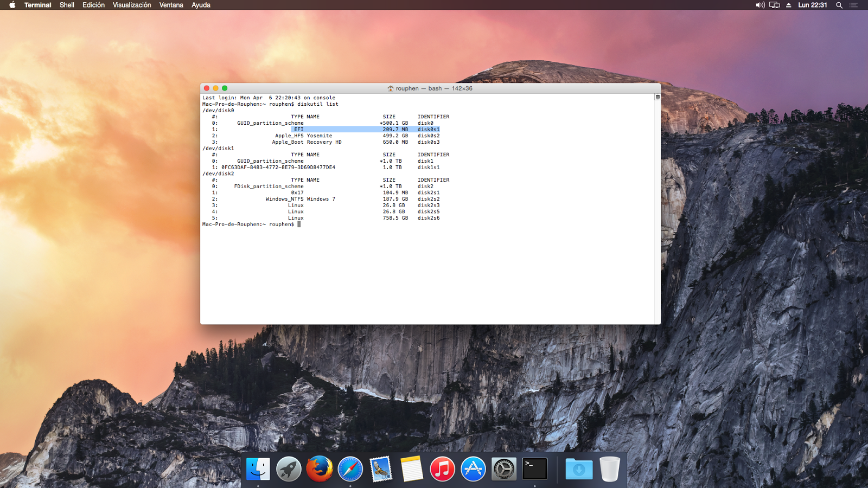Click the final prompt line with cursor
The height and width of the screenshot is (488, 868).
coord(251,224)
